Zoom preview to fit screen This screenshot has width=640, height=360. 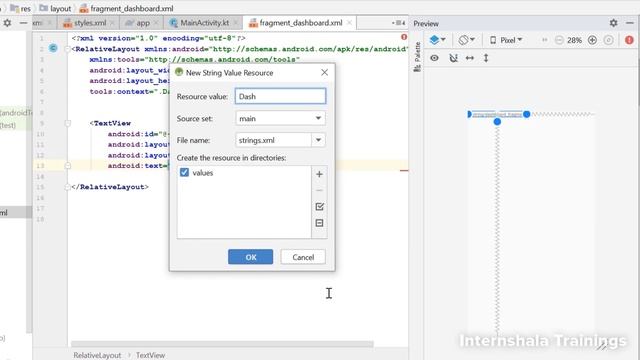pos(609,40)
